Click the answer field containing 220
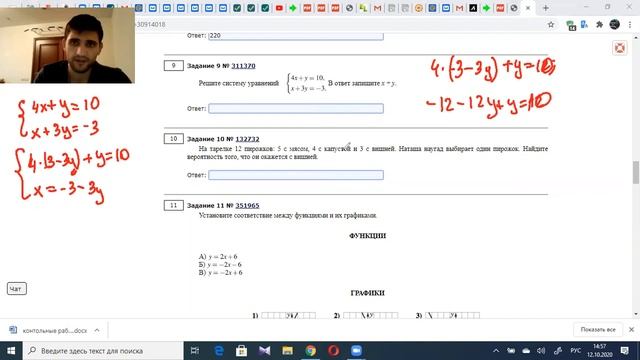 coord(296,36)
